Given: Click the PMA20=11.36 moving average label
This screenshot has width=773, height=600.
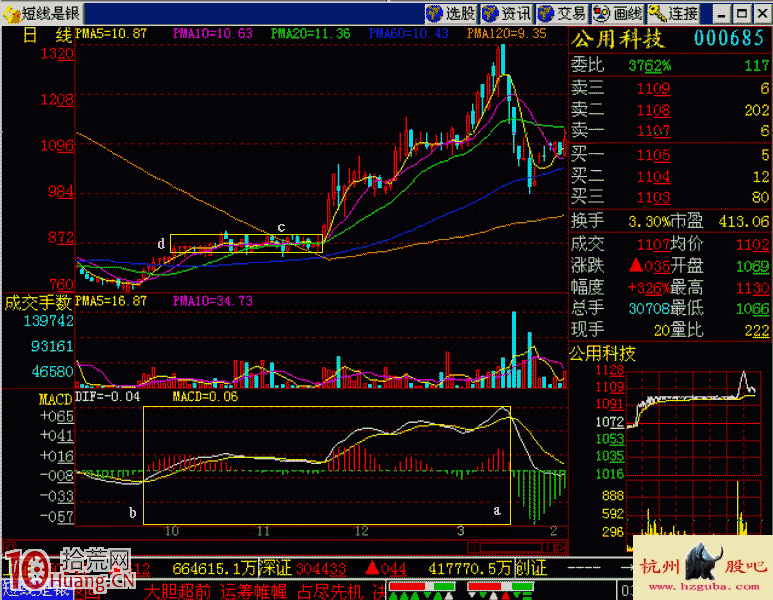Looking at the screenshot, I should coord(311,34).
